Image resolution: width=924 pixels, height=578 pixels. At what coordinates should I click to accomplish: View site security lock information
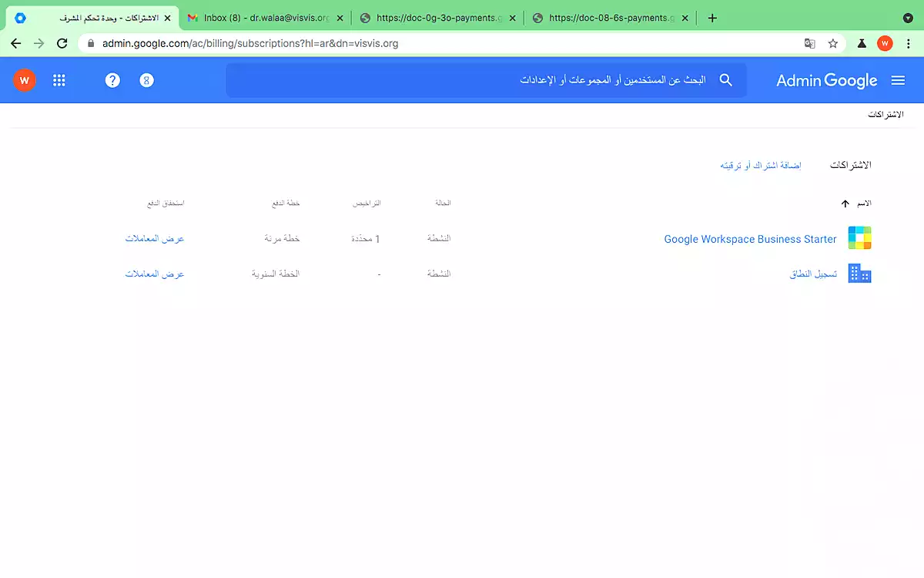(92, 43)
